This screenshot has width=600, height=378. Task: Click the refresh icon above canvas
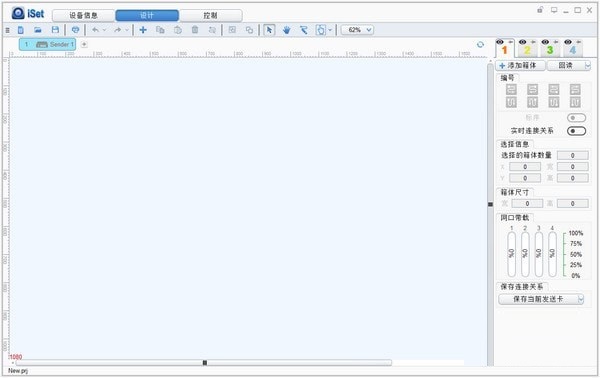(x=480, y=45)
